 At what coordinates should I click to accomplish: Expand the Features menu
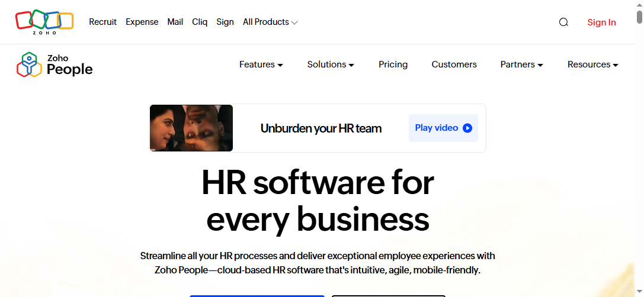pos(261,64)
